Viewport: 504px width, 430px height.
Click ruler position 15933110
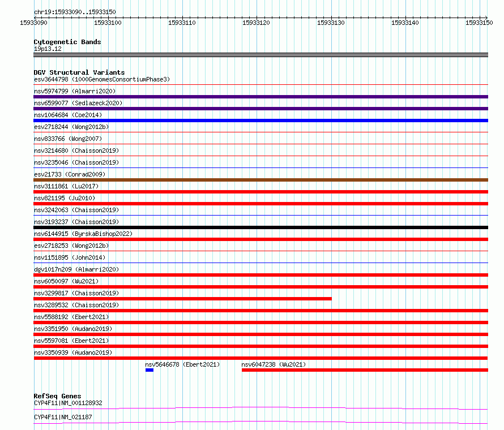click(x=182, y=23)
